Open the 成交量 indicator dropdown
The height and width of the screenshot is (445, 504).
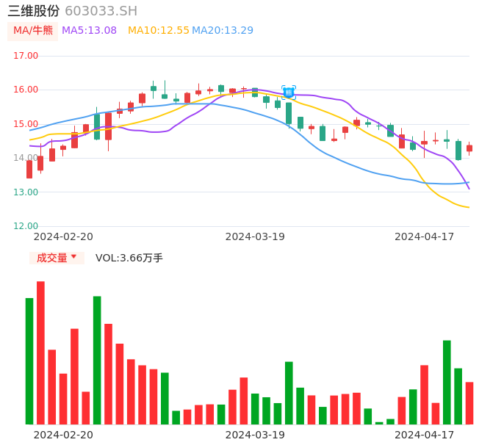[57, 258]
